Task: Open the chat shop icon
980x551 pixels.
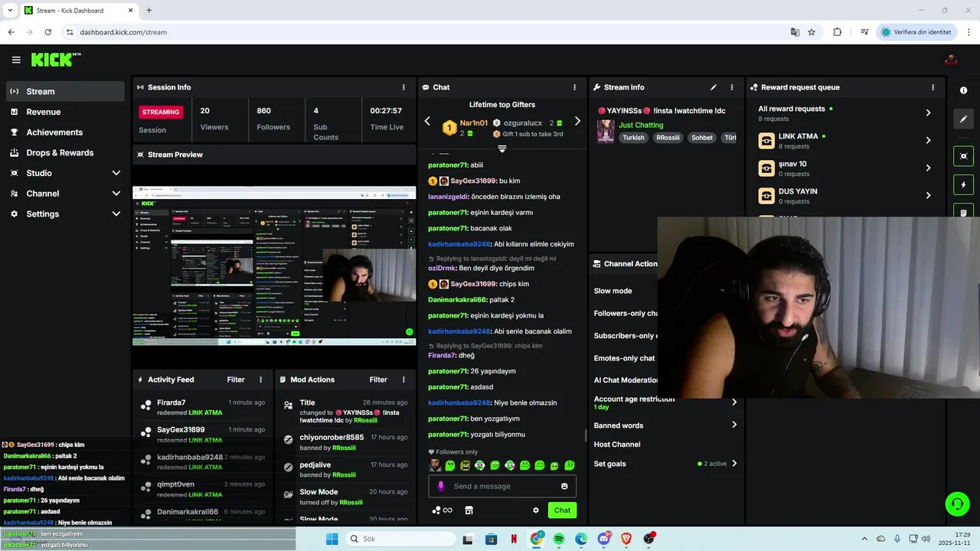Action: click(x=469, y=510)
